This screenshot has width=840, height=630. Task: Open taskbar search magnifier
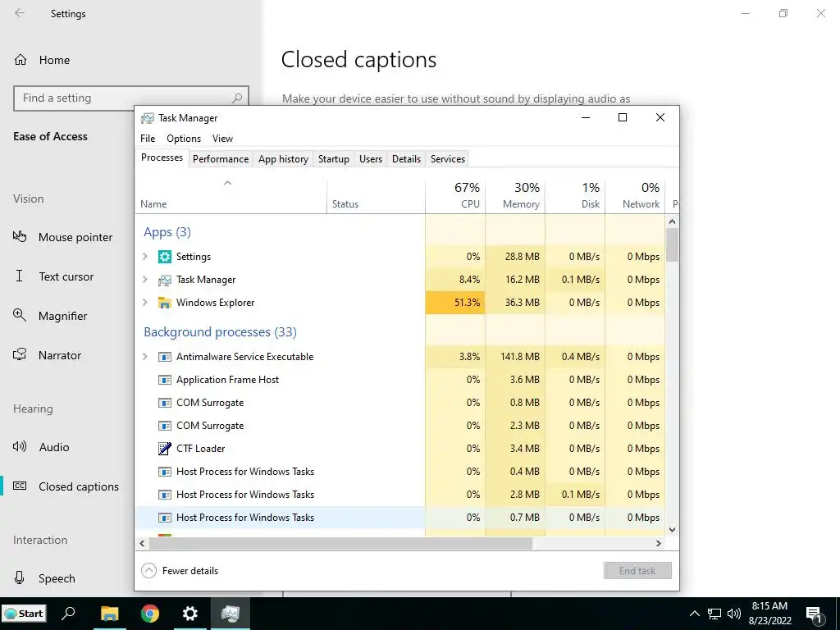click(x=69, y=614)
